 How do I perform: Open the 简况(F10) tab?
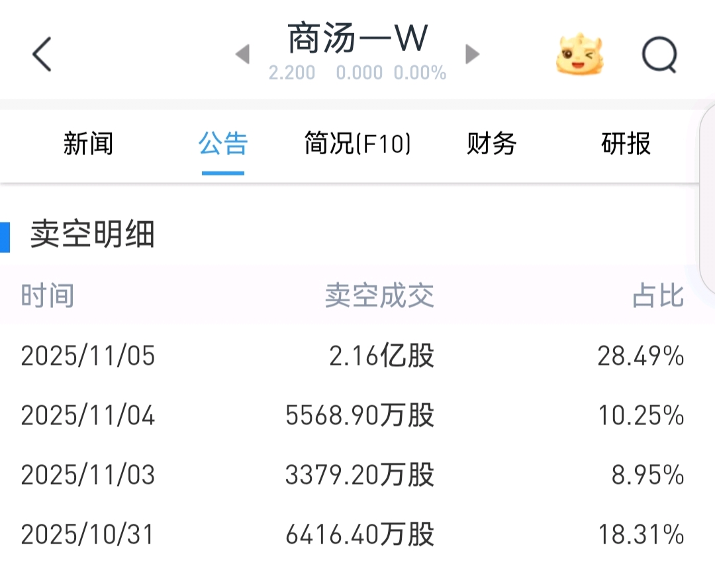click(x=358, y=143)
